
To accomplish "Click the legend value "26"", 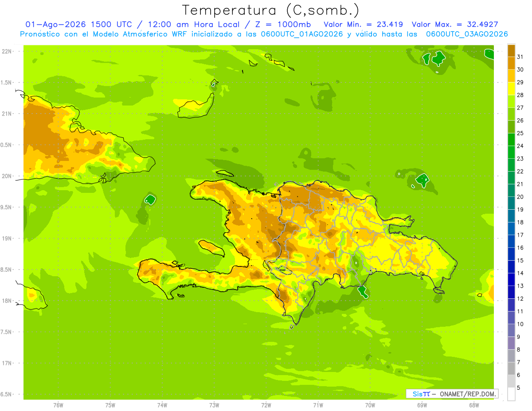I will [x=520, y=120].
